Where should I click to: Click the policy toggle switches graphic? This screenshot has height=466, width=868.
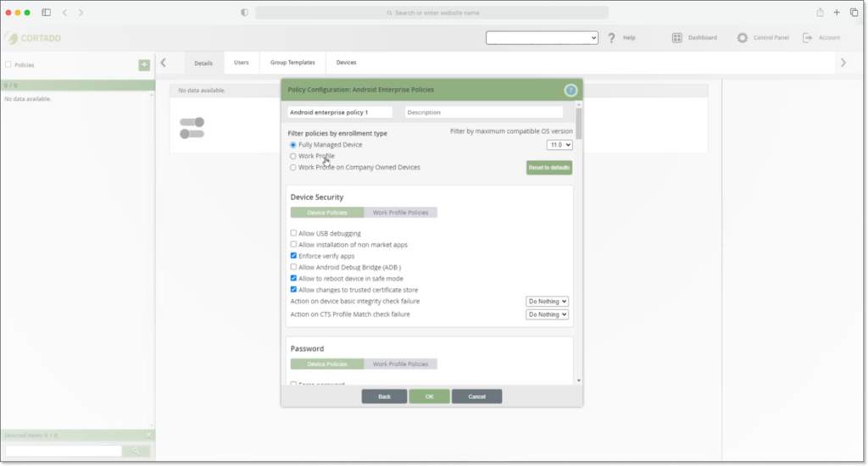pyautogui.click(x=192, y=128)
